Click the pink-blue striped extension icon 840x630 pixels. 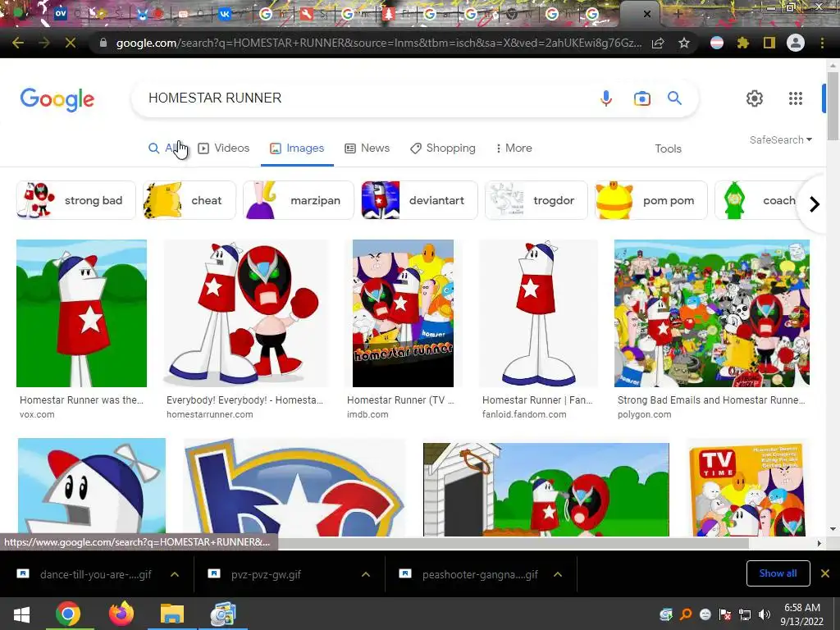pyautogui.click(x=717, y=43)
